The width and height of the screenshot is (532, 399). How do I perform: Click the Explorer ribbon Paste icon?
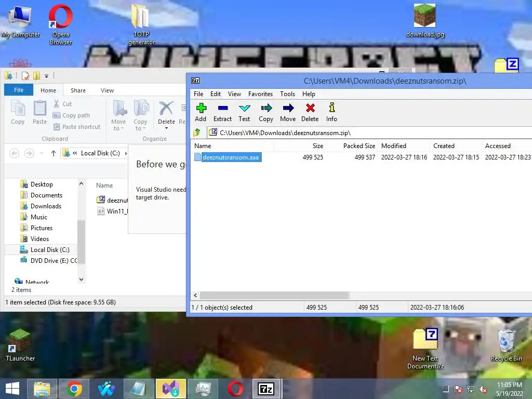point(39,112)
